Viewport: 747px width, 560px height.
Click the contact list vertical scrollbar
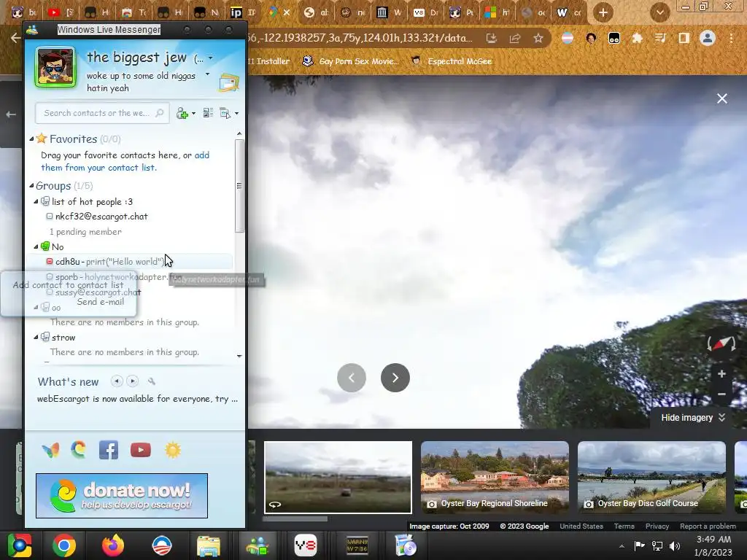(x=239, y=186)
